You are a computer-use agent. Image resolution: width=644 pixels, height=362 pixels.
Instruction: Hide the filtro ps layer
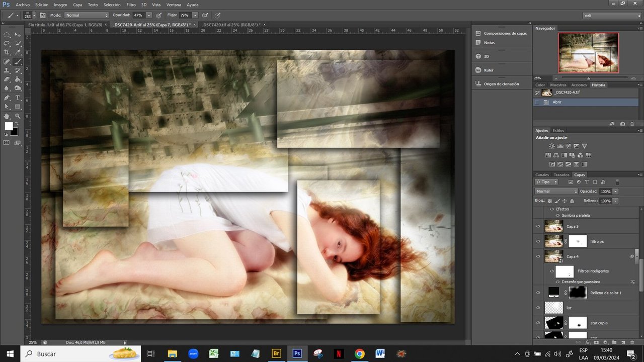click(x=538, y=241)
